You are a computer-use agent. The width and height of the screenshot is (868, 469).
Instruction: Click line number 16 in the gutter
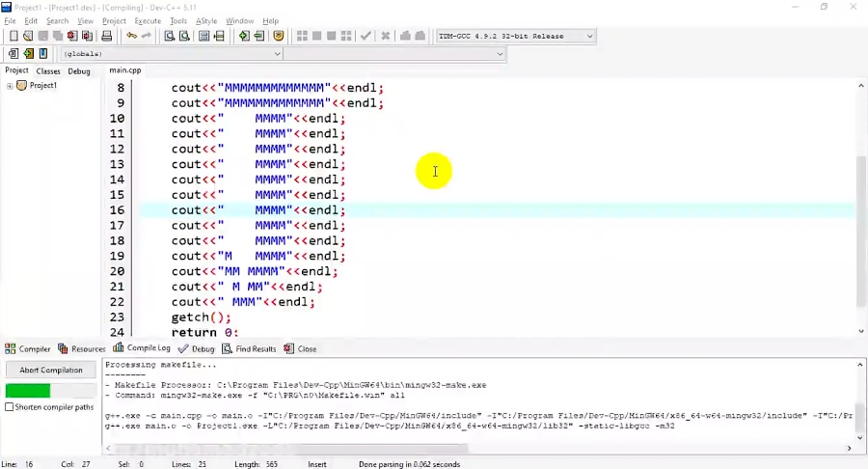pyautogui.click(x=117, y=210)
